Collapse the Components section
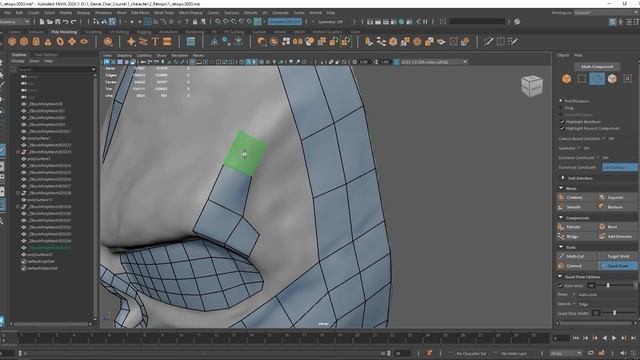Screen dimensions: 640x360 click(561, 218)
